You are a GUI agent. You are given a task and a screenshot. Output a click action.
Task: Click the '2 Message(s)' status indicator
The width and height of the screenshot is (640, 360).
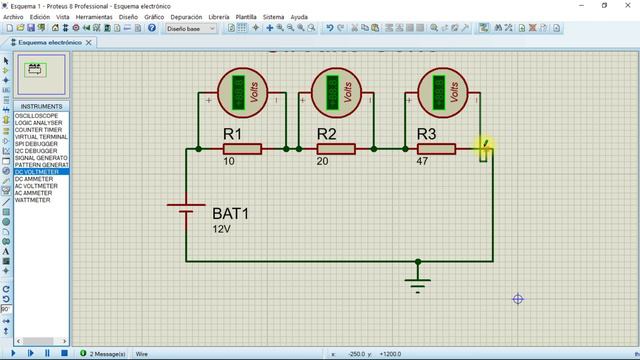coord(103,354)
